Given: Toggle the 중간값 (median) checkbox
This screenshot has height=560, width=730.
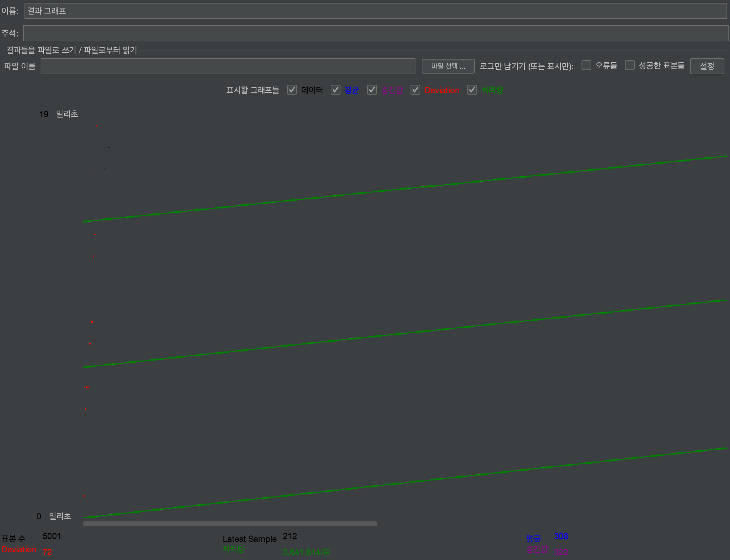Looking at the screenshot, I should pyautogui.click(x=372, y=90).
